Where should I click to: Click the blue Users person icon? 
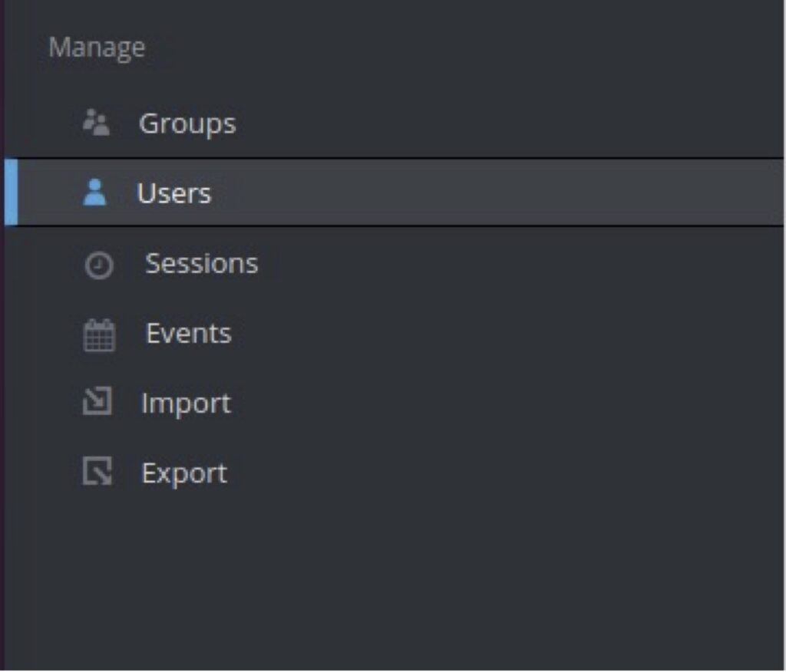click(x=95, y=193)
